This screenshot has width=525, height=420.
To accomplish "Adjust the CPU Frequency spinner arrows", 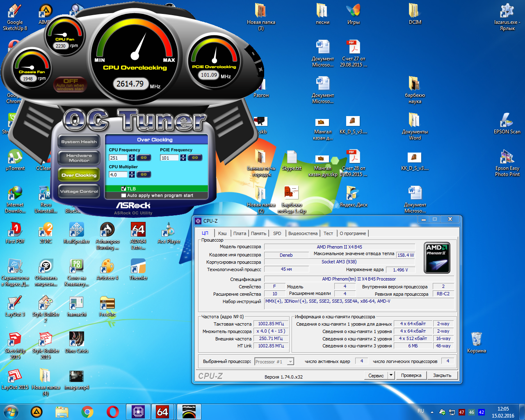I will pyautogui.click(x=132, y=157).
